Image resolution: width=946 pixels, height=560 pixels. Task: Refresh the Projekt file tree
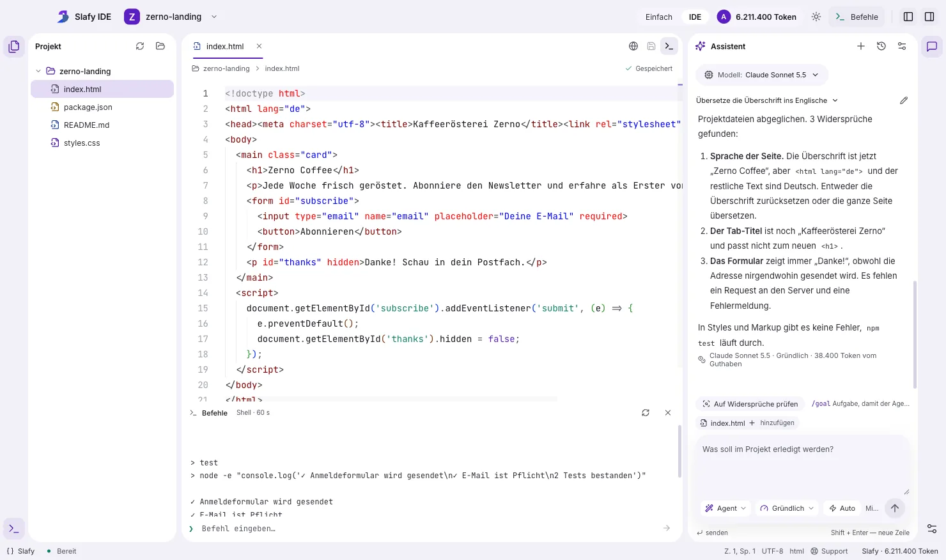pyautogui.click(x=140, y=46)
